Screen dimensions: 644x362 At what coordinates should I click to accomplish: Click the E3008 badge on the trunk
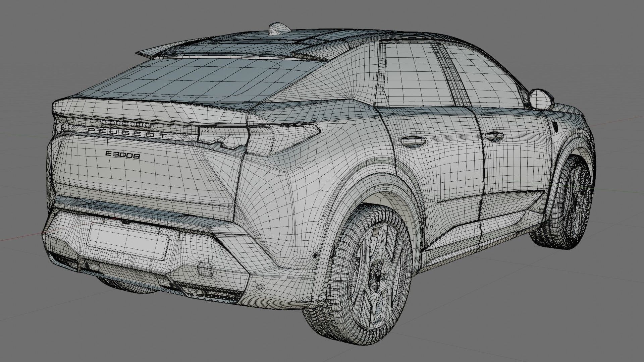coord(122,155)
